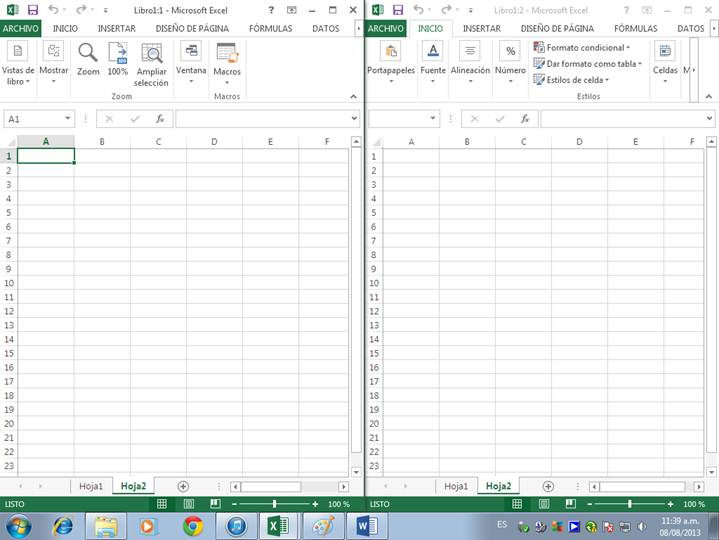The width and height of the screenshot is (719, 540).
Task: Open Excel from the Windows taskbar
Action: click(x=277, y=525)
